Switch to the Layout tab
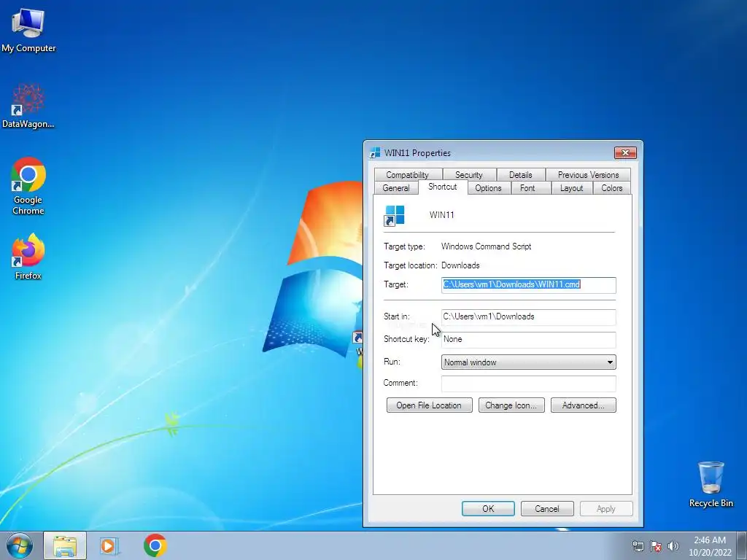747x560 pixels. [x=572, y=188]
